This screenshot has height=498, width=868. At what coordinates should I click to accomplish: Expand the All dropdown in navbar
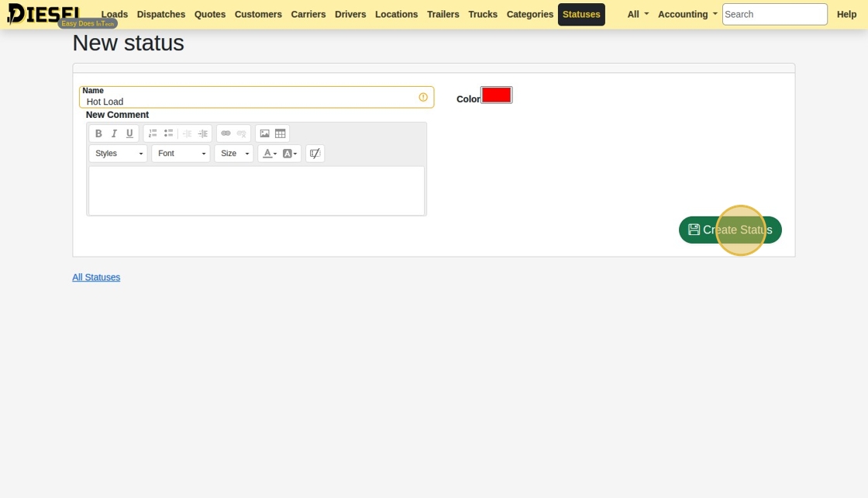point(638,15)
